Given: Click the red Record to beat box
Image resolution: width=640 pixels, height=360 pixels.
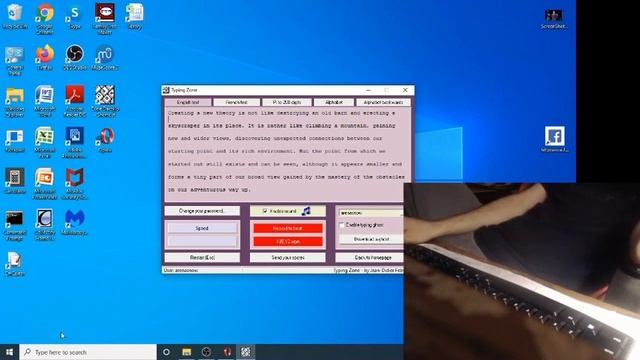Looking at the screenshot, I should tap(288, 228).
